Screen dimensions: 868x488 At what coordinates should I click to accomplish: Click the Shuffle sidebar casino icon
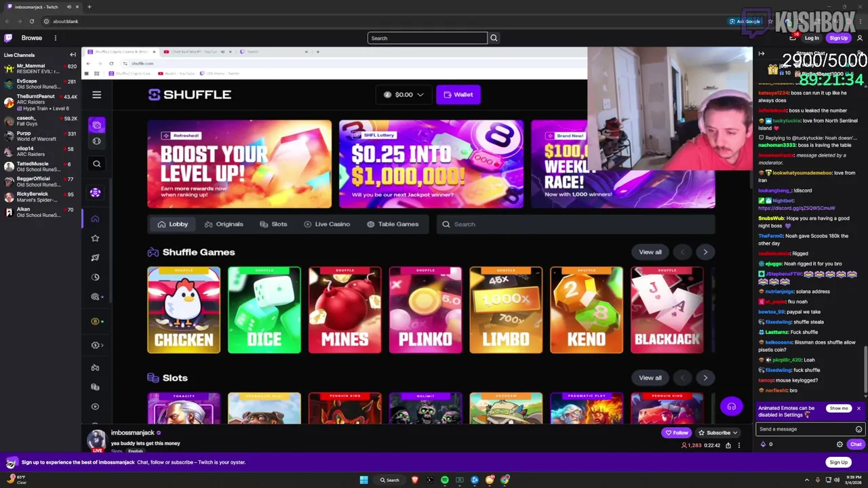96,125
